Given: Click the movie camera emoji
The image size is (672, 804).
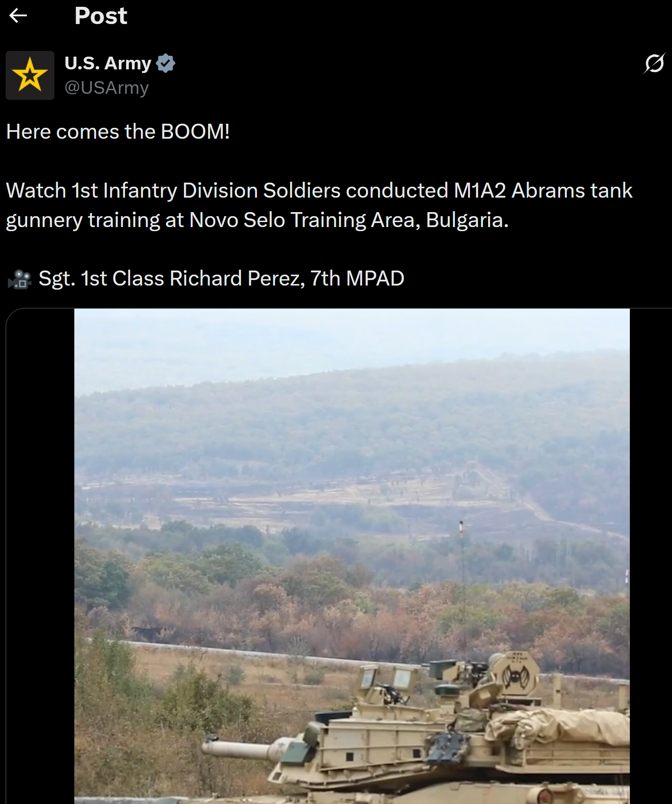Looking at the screenshot, I should (19, 279).
